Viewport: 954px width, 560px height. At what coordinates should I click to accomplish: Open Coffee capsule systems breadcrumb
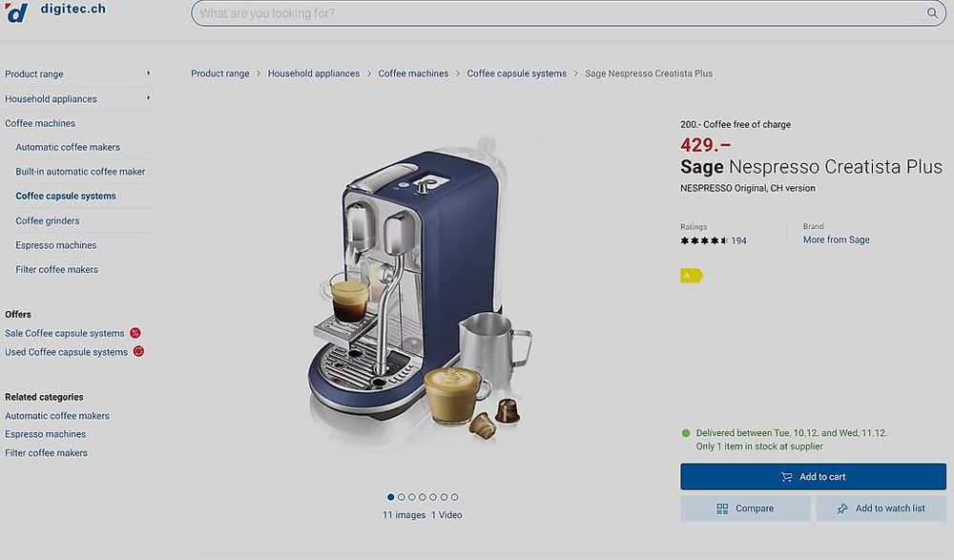(516, 73)
